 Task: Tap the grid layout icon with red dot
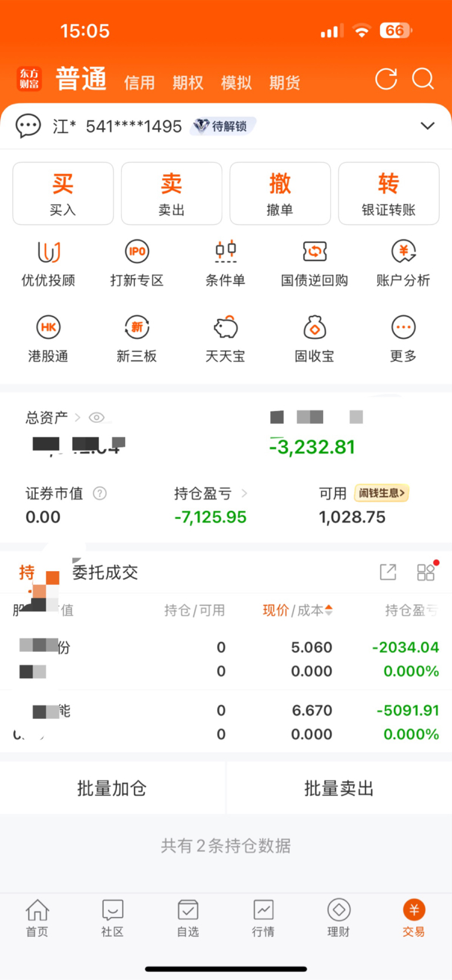[x=426, y=572]
